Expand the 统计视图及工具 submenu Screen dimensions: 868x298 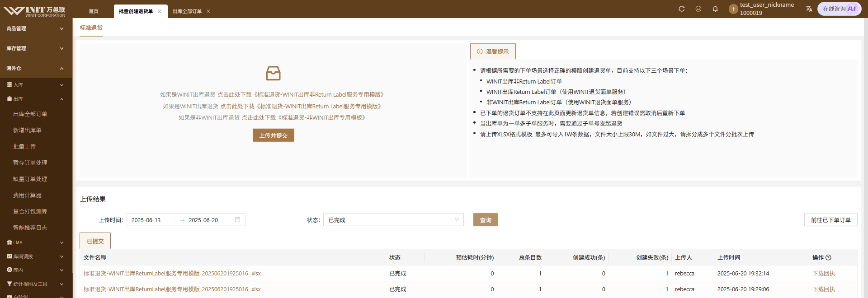[36, 284]
